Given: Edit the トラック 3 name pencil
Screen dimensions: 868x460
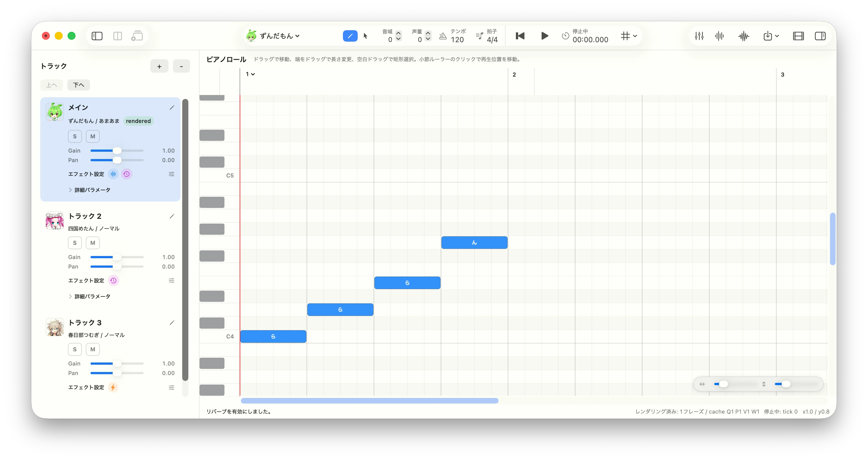Looking at the screenshot, I should click(172, 323).
